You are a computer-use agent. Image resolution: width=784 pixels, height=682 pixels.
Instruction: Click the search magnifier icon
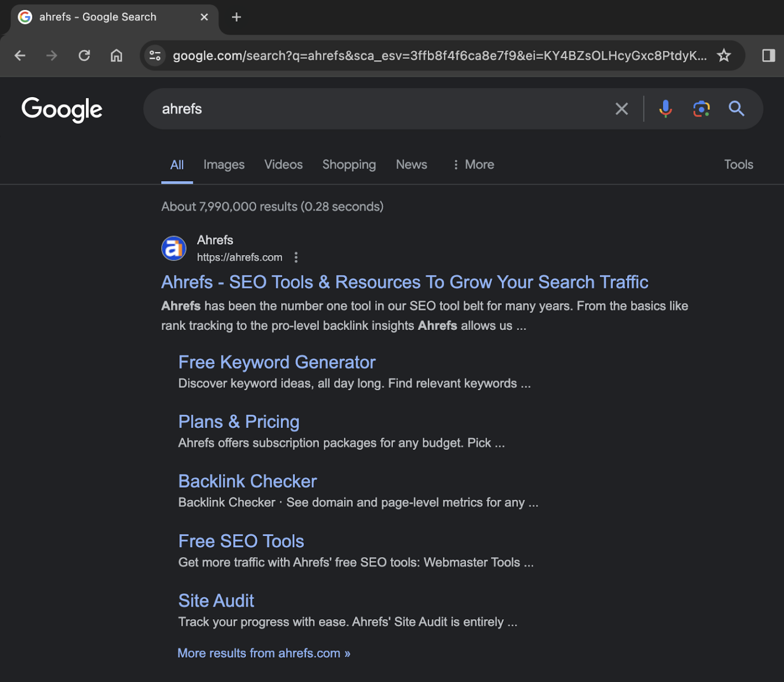tap(737, 109)
